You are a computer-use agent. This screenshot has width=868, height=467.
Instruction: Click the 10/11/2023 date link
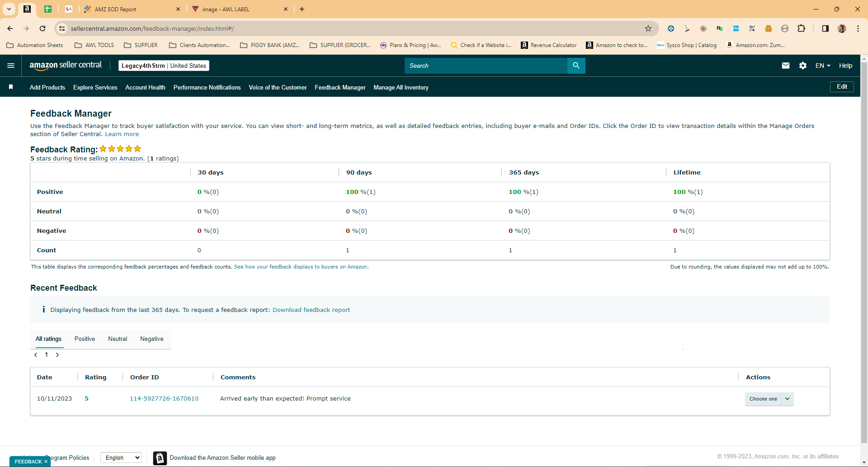click(x=54, y=399)
